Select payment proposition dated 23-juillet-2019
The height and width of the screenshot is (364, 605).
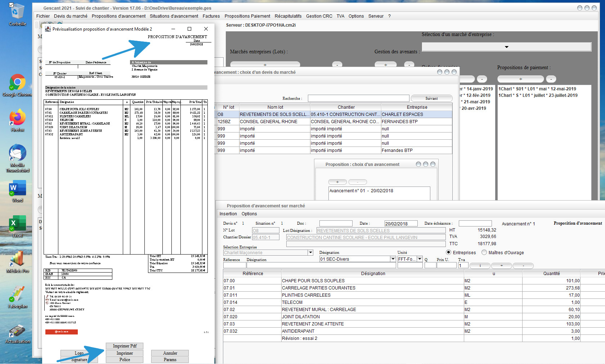538,95
